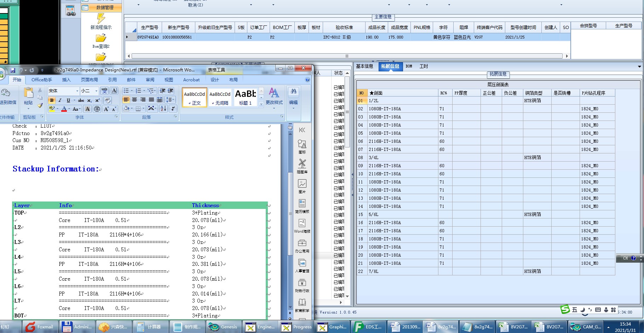Open the 简历模板 resume templates
The image size is (644, 333).
[x=302, y=206]
